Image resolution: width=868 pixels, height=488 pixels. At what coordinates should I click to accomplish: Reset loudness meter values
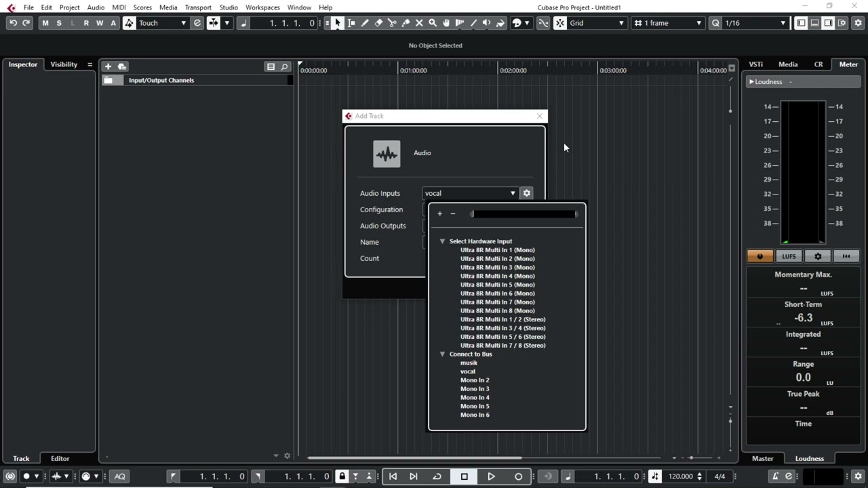click(846, 256)
